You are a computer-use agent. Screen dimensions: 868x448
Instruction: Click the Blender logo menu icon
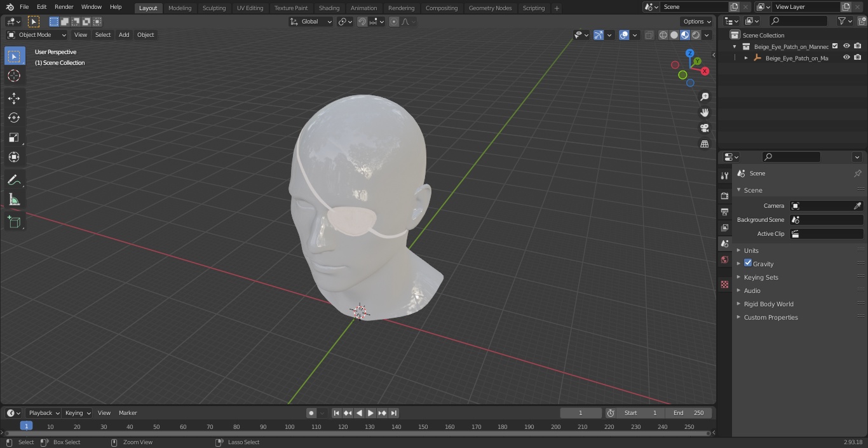[x=9, y=7]
